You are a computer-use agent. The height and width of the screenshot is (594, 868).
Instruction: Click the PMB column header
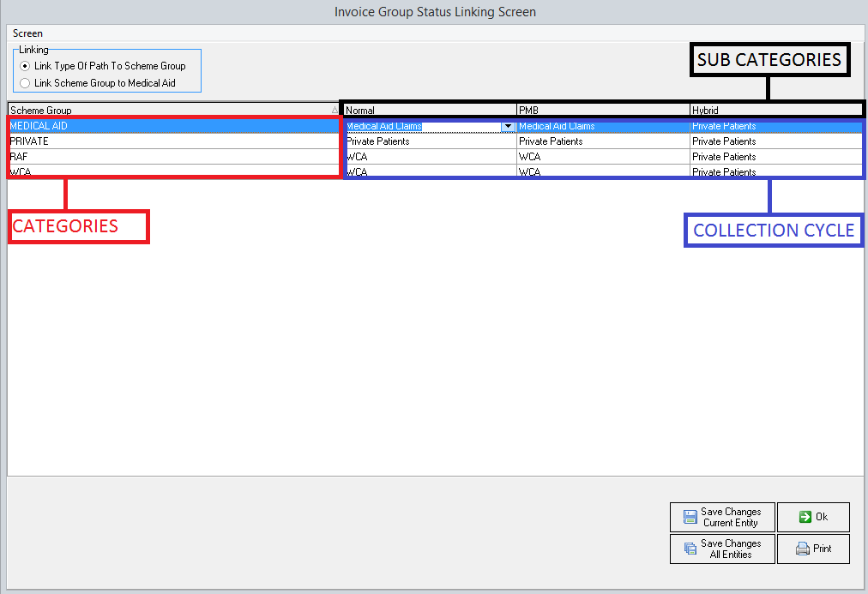point(603,110)
